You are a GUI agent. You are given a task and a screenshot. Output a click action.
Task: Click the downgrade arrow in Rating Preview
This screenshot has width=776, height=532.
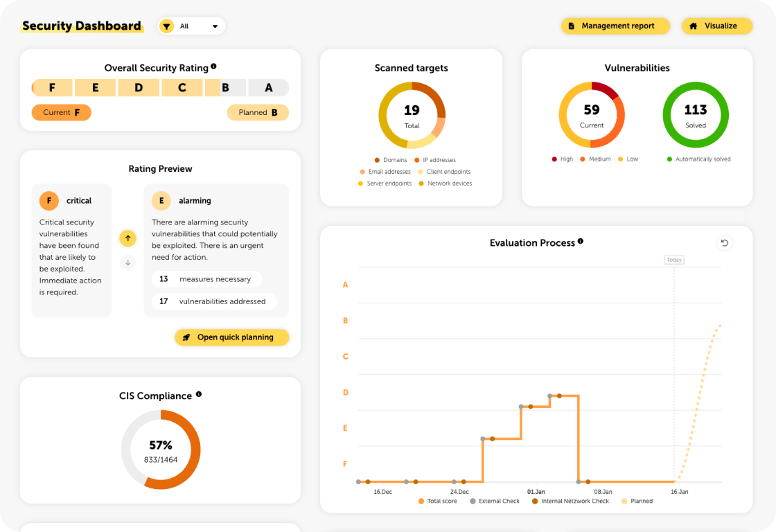tap(127, 263)
